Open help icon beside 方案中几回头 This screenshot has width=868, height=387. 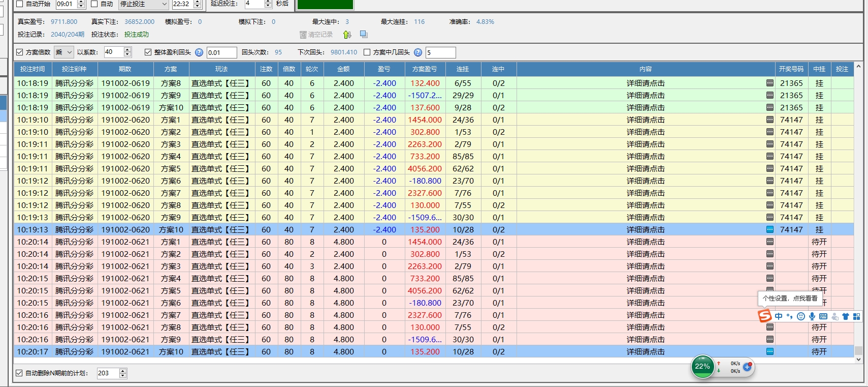[418, 52]
